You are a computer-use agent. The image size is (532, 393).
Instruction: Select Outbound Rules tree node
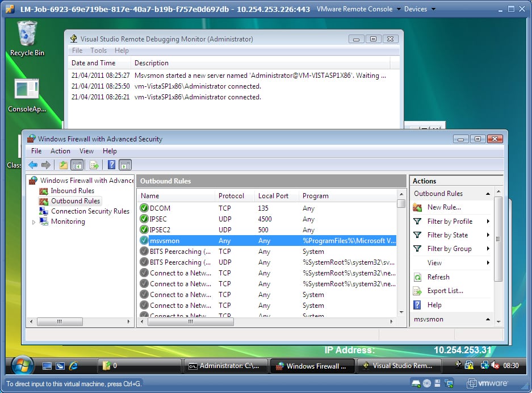(76, 201)
